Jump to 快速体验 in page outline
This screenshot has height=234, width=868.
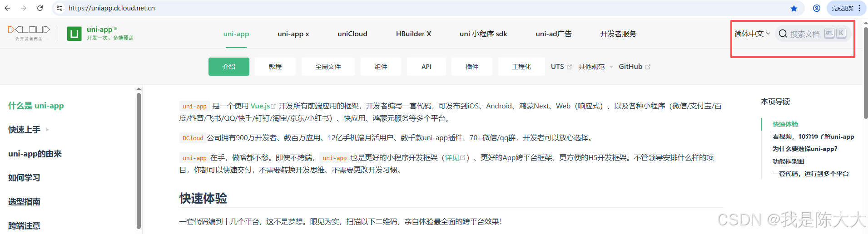tap(785, 124)
